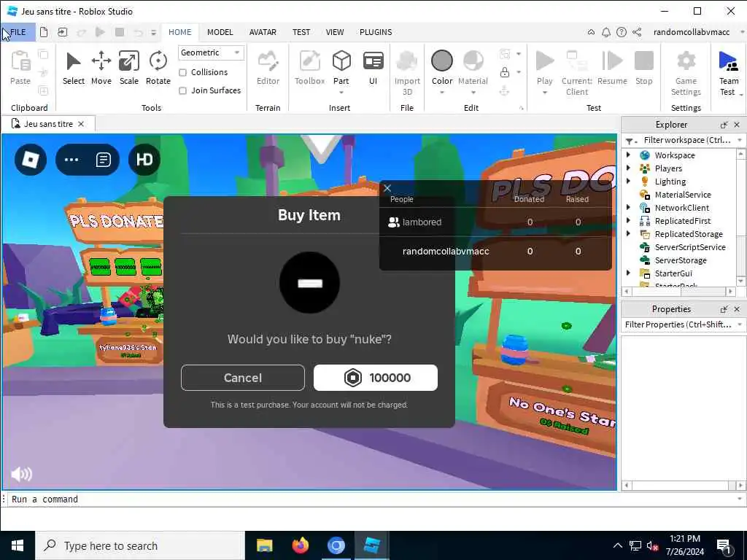This screenshot has height=560, width=747.
Task: Expand the ReplicatedStorage node
Action: click(628, 233)
